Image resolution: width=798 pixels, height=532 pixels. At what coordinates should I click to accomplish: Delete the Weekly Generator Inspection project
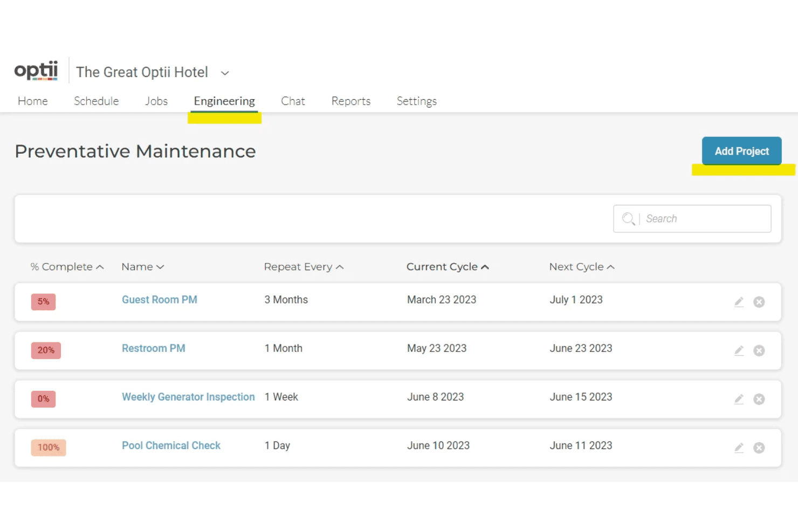click(x=759, y=399)
